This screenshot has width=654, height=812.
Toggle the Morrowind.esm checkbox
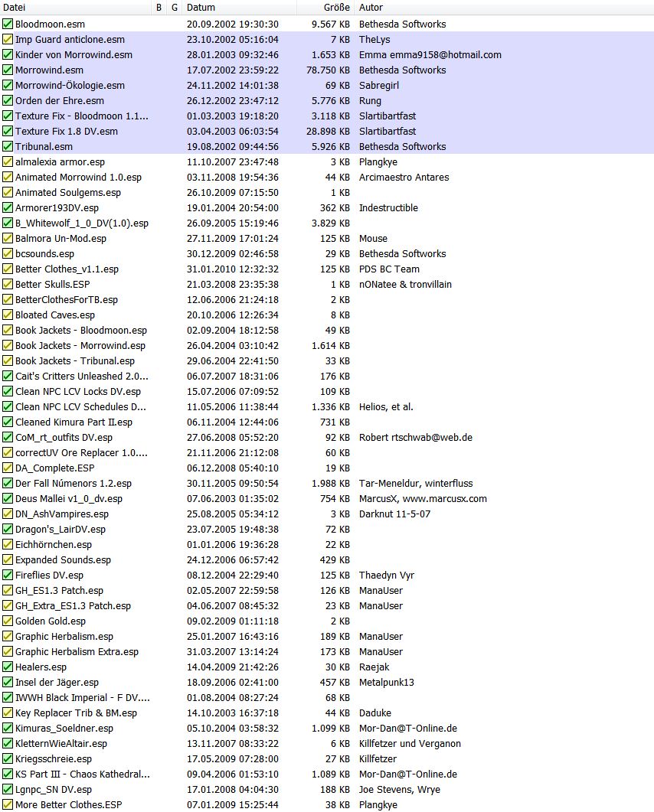click(8, 70)
